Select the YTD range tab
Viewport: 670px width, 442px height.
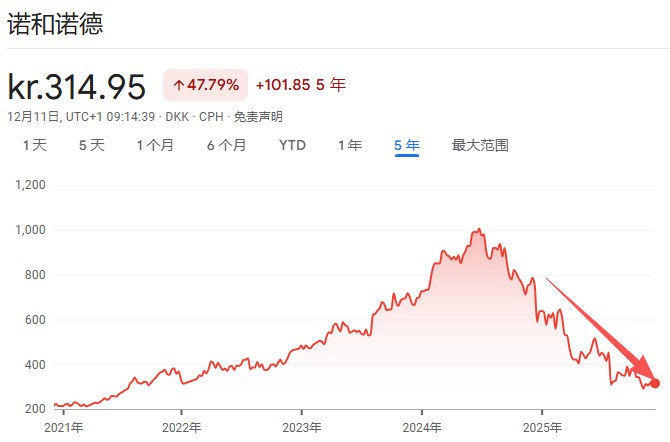292,145
